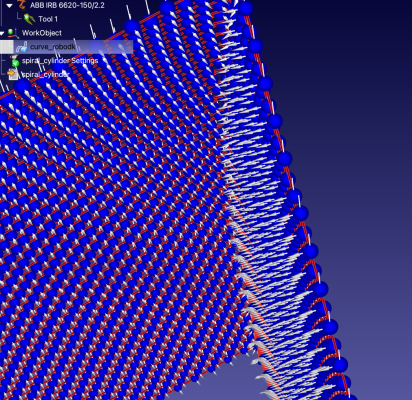Select the spiral_cylinder Settings label
Screen dimensions: 412x400
pos(60,61)
